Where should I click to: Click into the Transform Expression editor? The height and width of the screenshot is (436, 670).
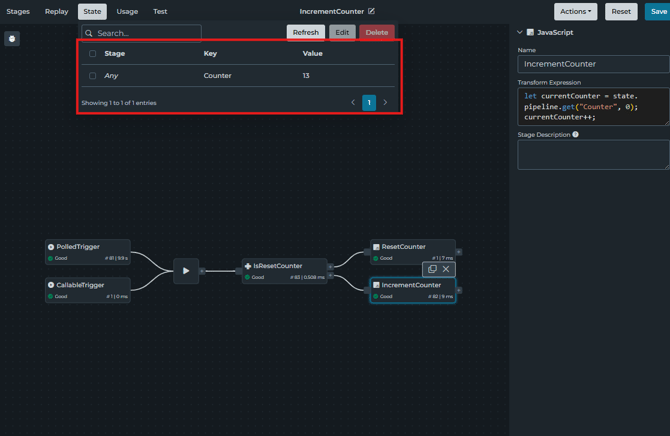(x=594, y=106)
